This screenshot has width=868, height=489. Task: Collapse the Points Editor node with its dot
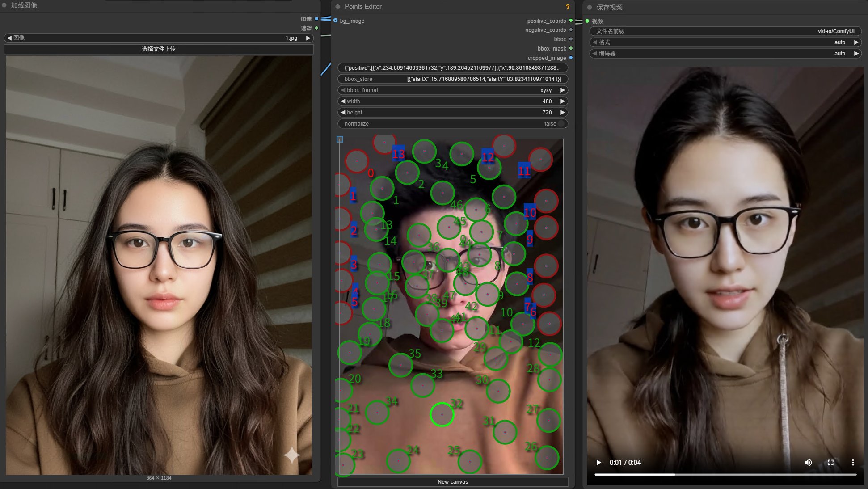(x=338, y=7)
